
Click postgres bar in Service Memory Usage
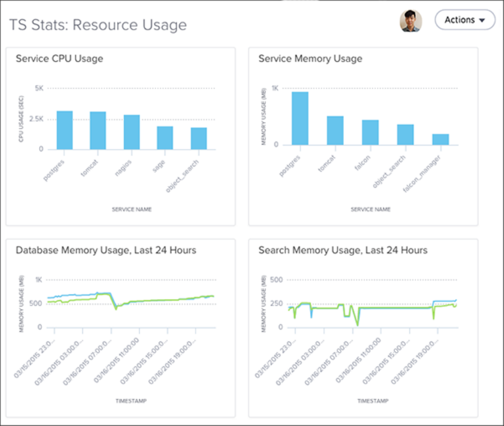click(x=300, y=118)
